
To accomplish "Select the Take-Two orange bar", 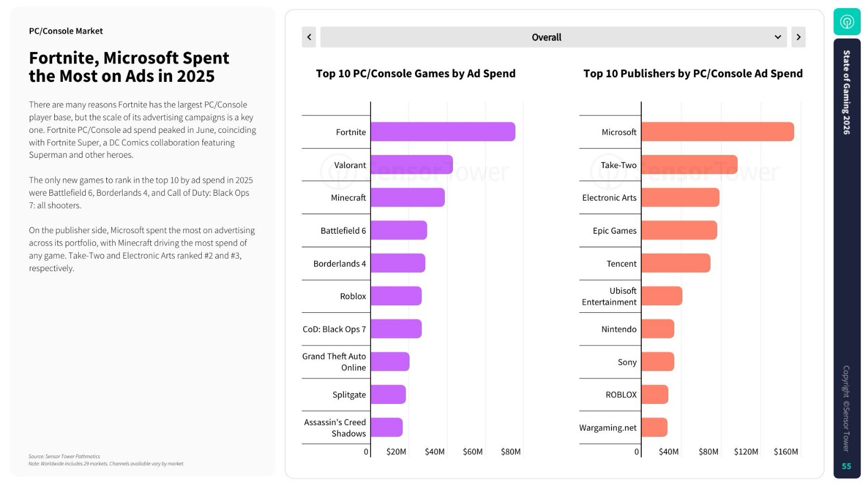I will click(689, 165).
